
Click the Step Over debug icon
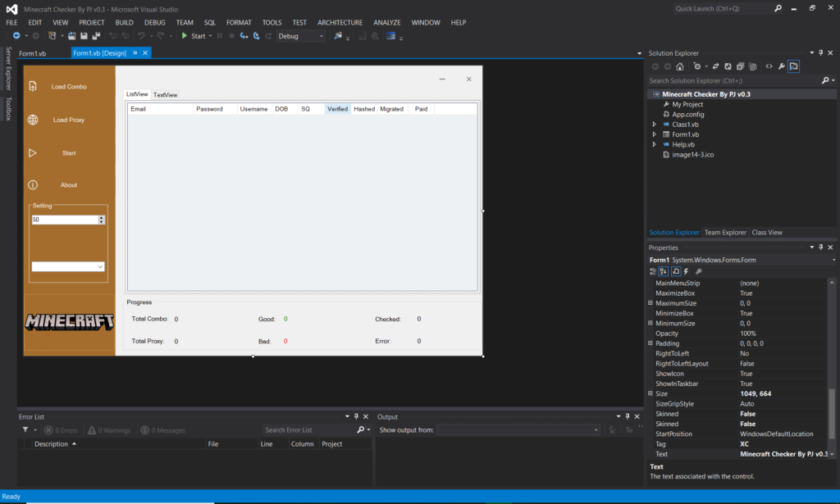(257, 36)
